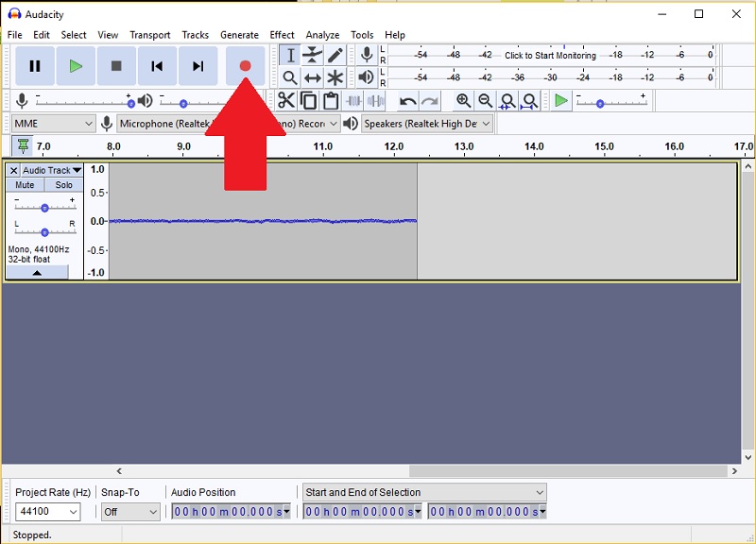The image size is (756, 544).
Task: Click the track gain slider knob
Action: click(44, 208)
